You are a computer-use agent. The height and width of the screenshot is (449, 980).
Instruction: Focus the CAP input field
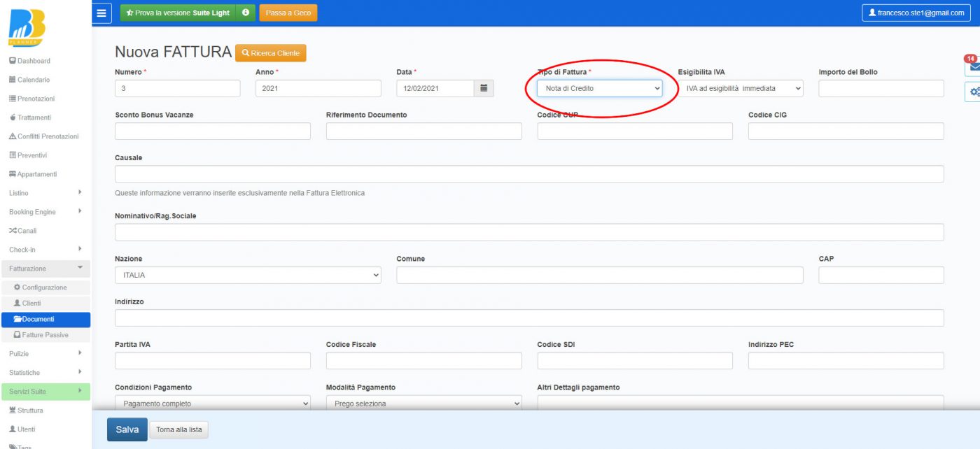tap(881, 275)
